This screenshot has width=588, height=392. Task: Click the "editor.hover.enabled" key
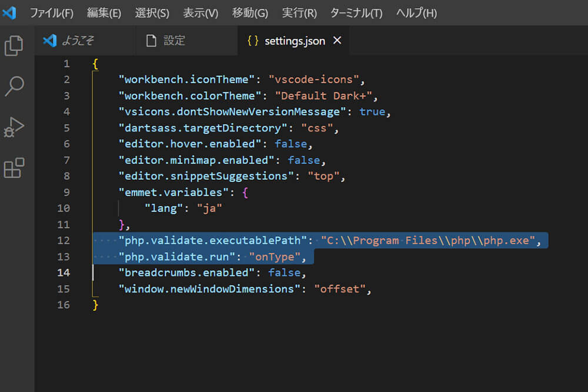190,144
